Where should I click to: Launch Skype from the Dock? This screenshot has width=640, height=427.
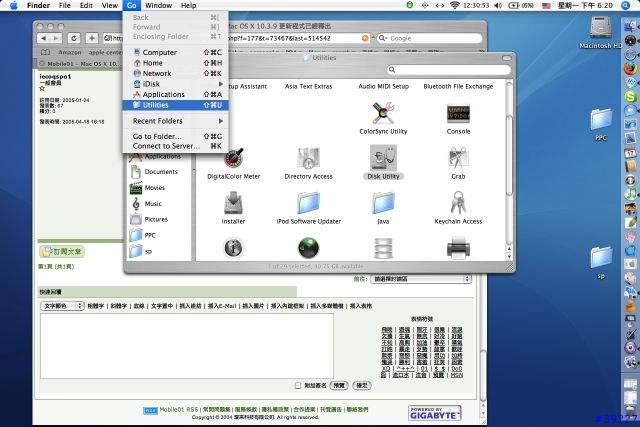631,97
